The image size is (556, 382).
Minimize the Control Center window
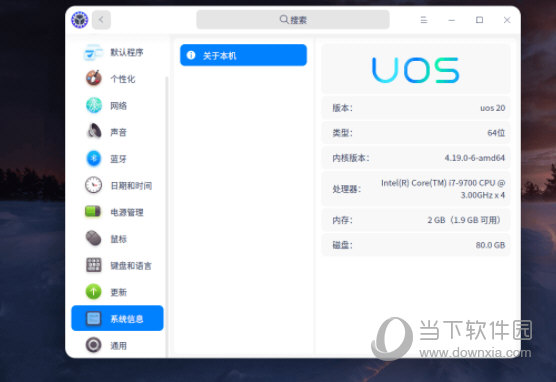pos(451,20)
